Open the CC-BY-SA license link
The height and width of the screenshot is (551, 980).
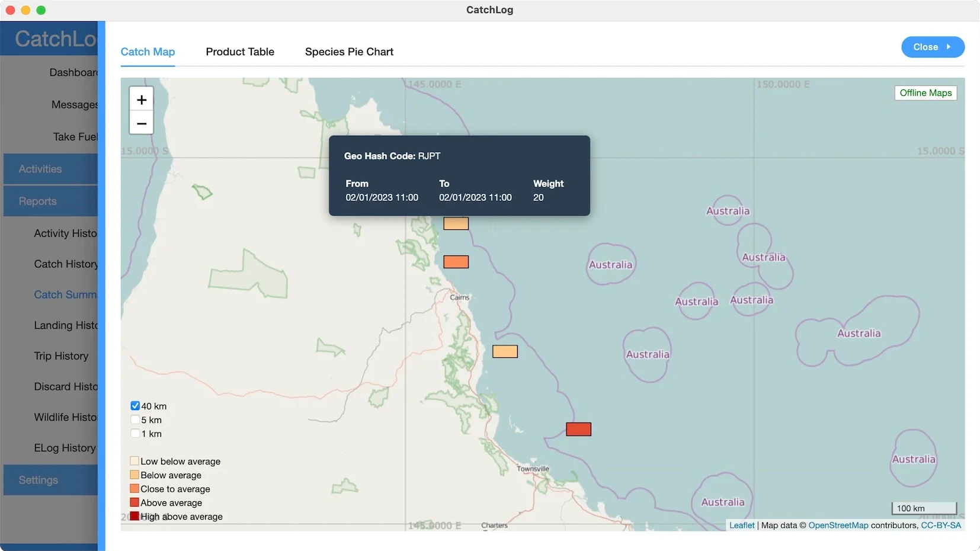940,525
